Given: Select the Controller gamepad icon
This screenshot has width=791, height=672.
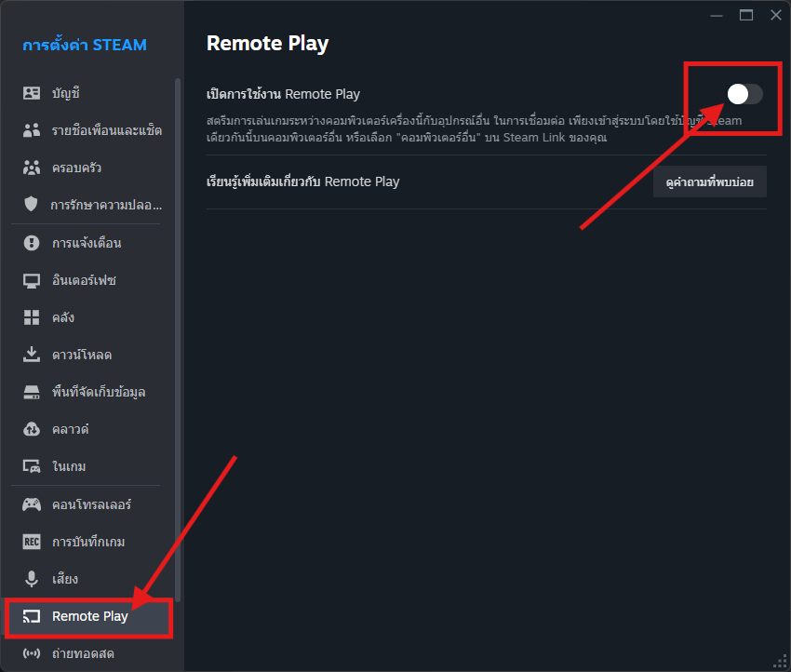Looking at the screenshot, I should pos(32,504).
